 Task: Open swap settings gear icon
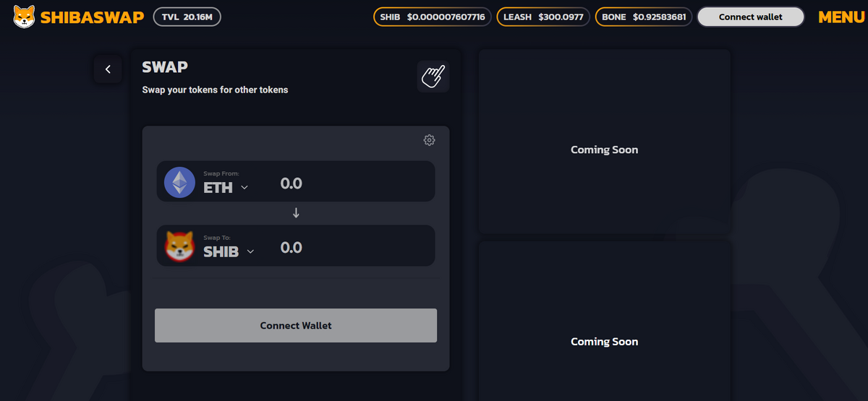[429, 140]
